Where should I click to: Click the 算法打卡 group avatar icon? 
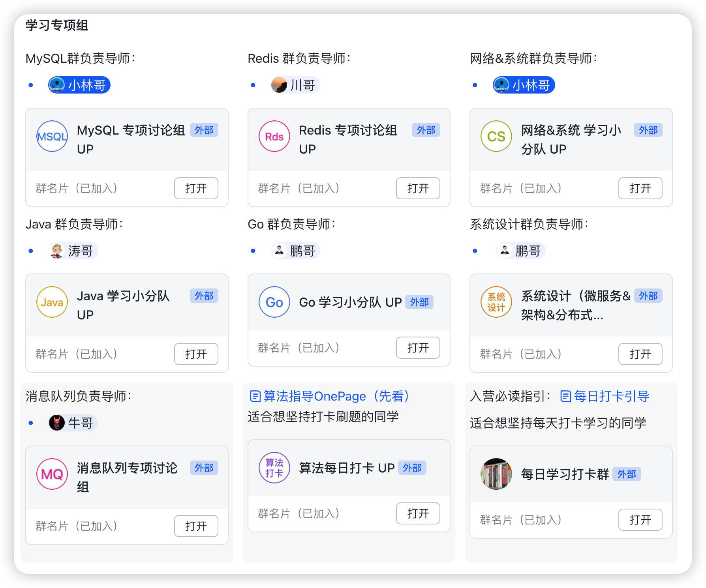[x=274, y=468]
